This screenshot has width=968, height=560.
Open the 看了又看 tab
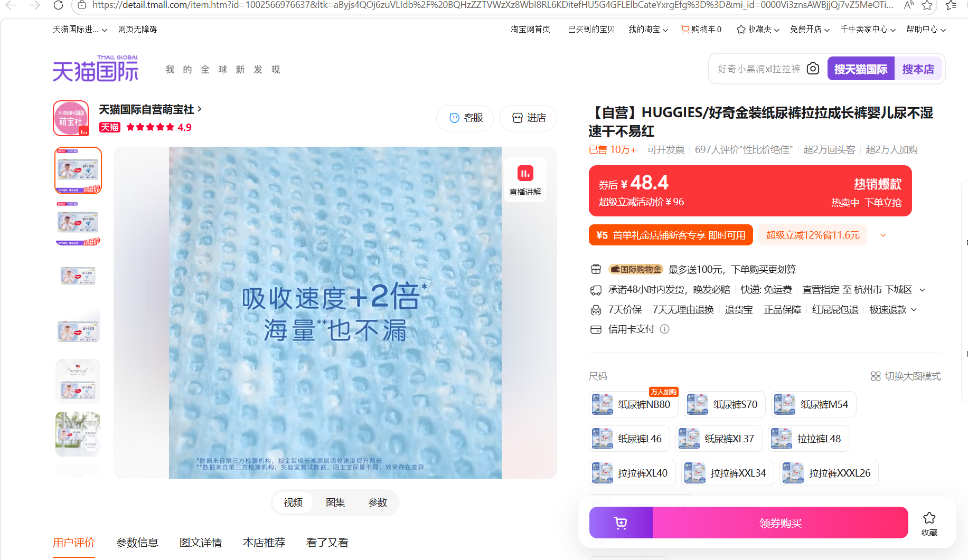327,543
